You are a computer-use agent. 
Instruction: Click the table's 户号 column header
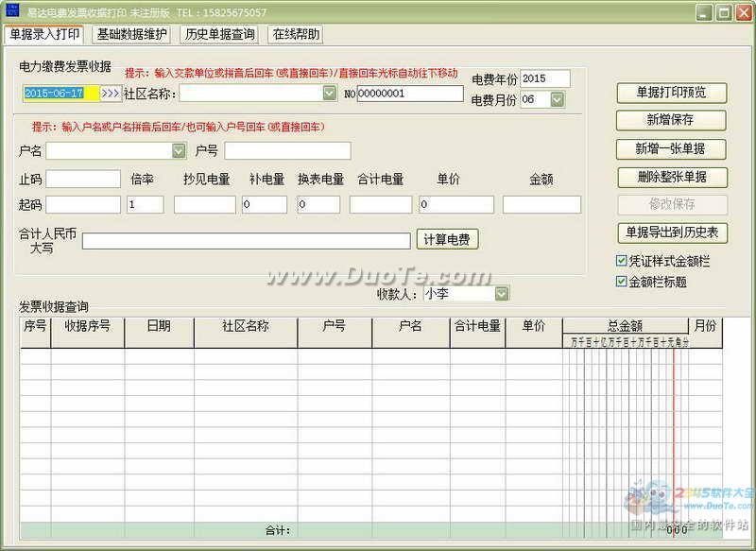pyautogui.click(x=335, y=332)
